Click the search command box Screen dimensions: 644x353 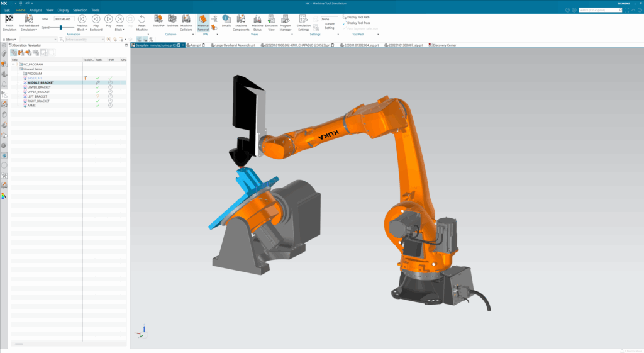tap(600, 10)
